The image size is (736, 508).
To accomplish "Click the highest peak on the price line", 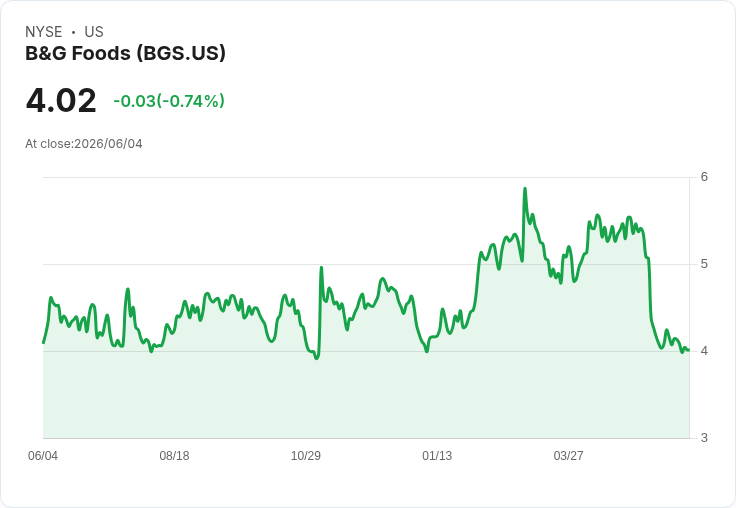I will (x=525, y=189).
